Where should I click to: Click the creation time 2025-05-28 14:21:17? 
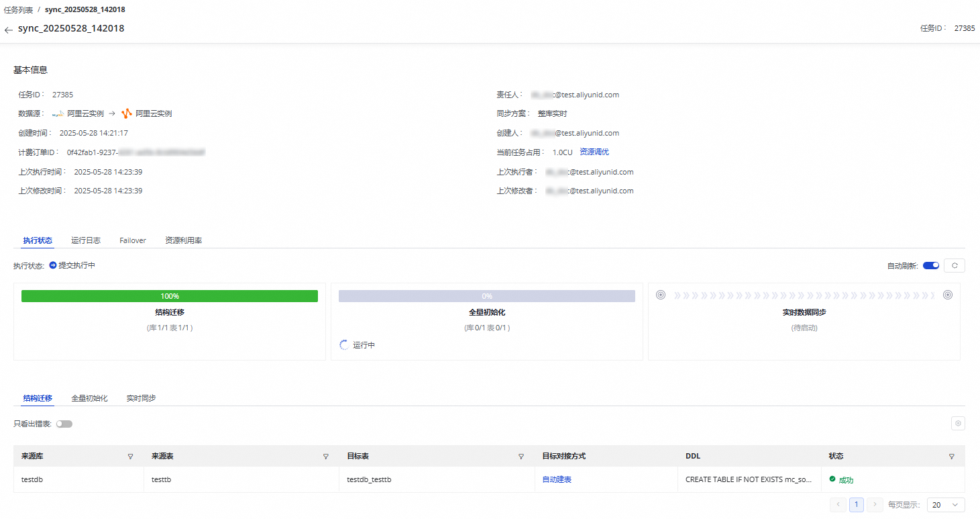pyautogui.click(x=94, y=133)
